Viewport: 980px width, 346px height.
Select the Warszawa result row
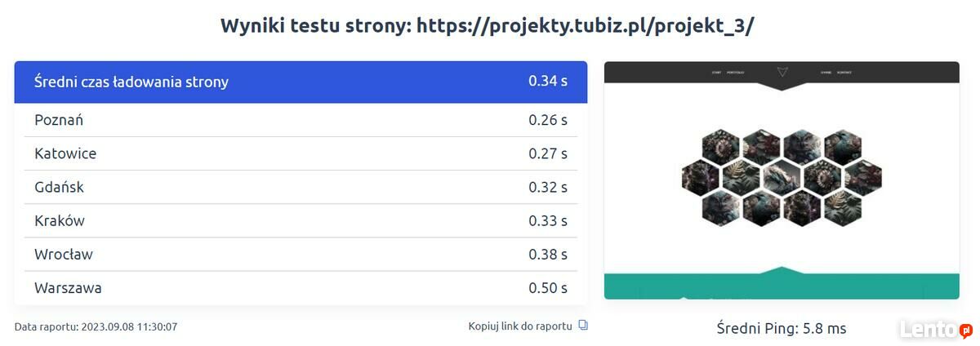[301, 288]
